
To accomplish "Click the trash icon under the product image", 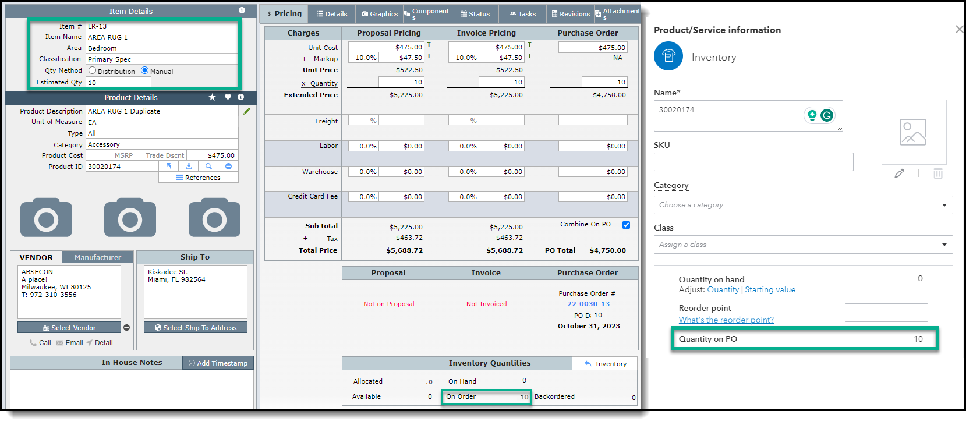I will coord(938,173).
